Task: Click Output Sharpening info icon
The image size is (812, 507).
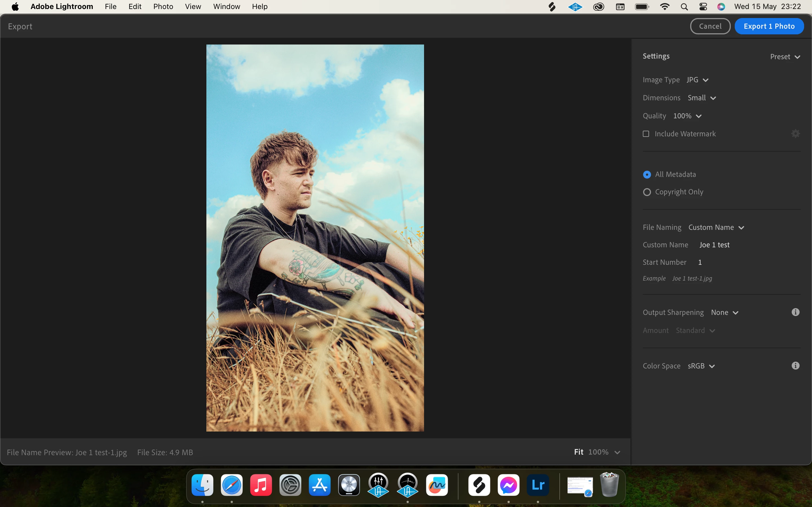Action: [x=795, y=312]
